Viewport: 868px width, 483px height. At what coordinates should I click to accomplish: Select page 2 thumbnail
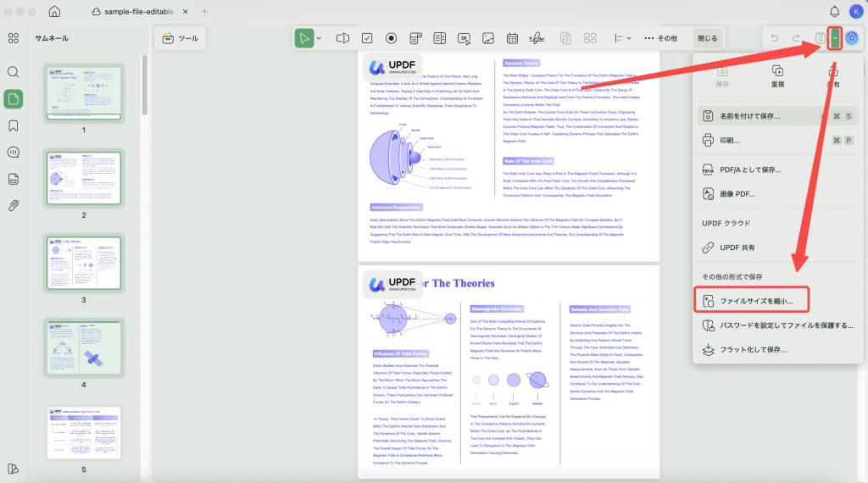[x=84, y=178]
